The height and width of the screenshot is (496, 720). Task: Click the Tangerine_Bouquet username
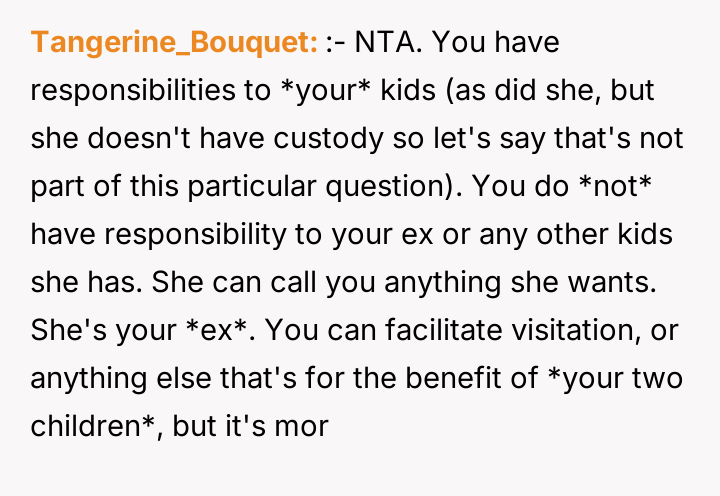(174, 42)
